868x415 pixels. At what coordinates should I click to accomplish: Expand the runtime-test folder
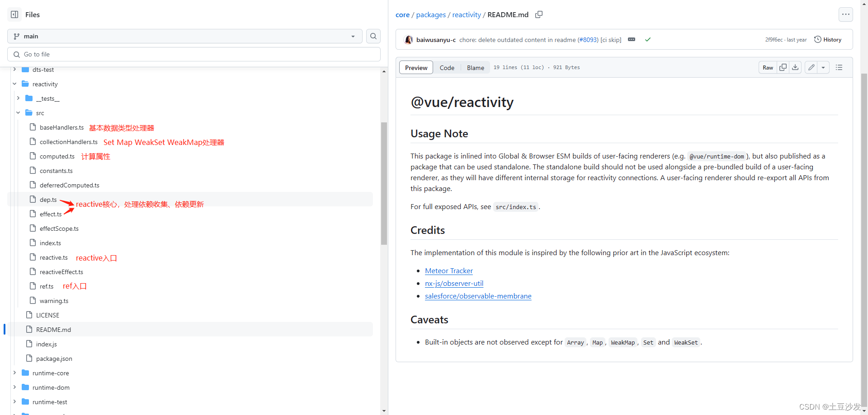tap(14, 402)
